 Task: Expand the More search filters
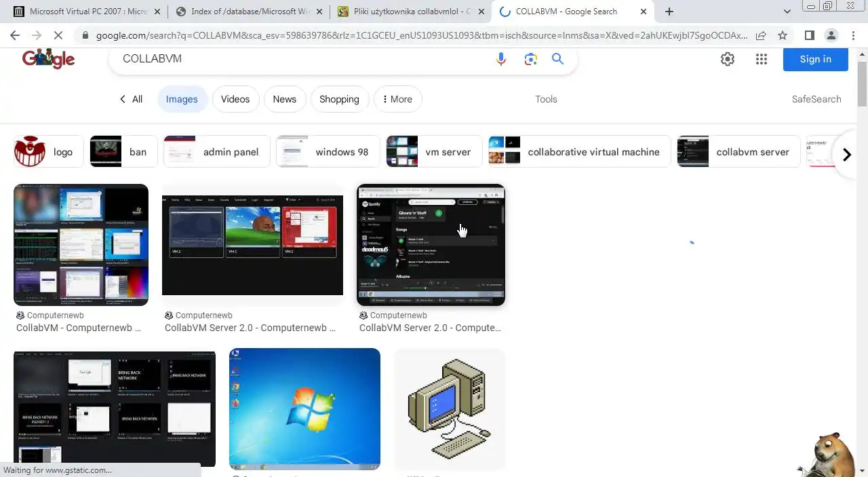[397, 99]
